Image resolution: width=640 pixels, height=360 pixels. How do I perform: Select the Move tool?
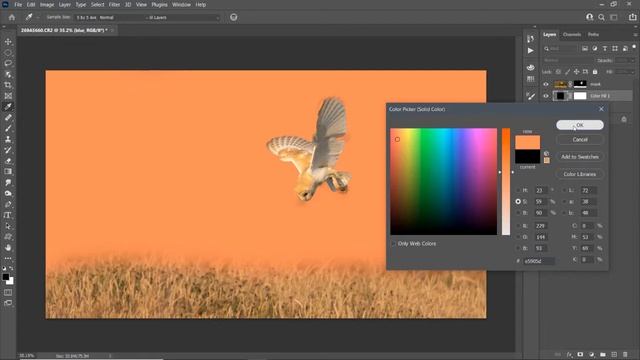pos(8,42)
